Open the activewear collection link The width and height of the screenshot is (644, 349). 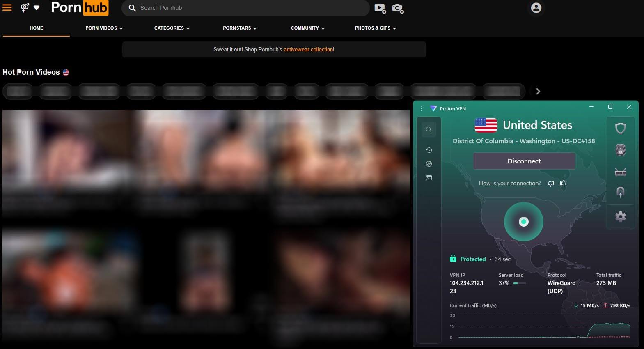(x=308, y=49)
